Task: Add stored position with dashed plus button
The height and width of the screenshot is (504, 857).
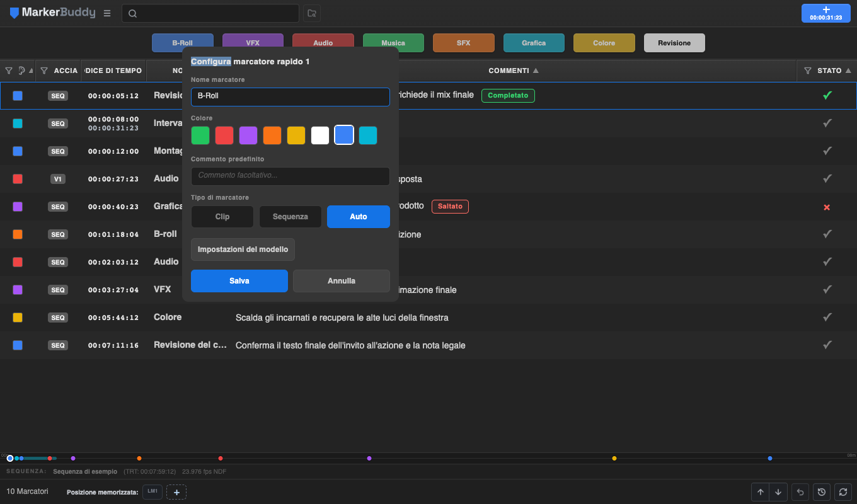Action: point(176,492)
